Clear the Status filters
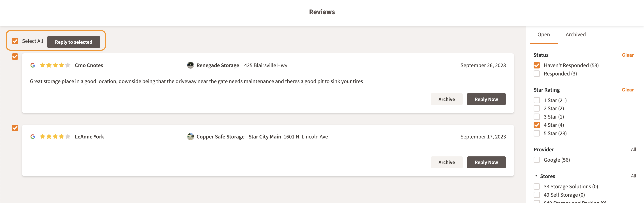 point(628,55)
